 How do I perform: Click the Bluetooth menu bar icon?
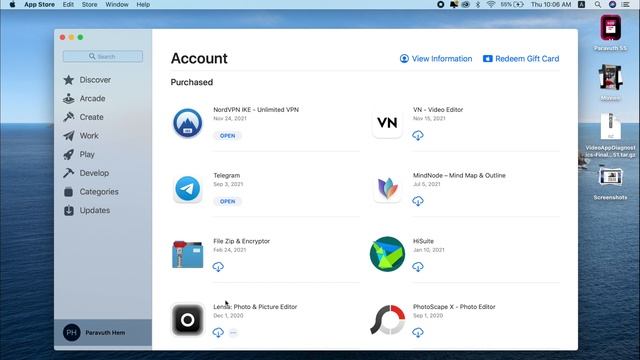click(x=478, y=4)
